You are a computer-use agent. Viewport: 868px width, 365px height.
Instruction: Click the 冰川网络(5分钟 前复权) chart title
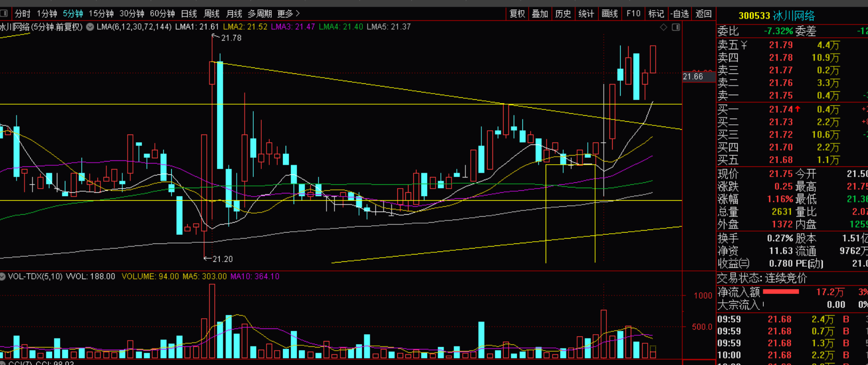41,27
